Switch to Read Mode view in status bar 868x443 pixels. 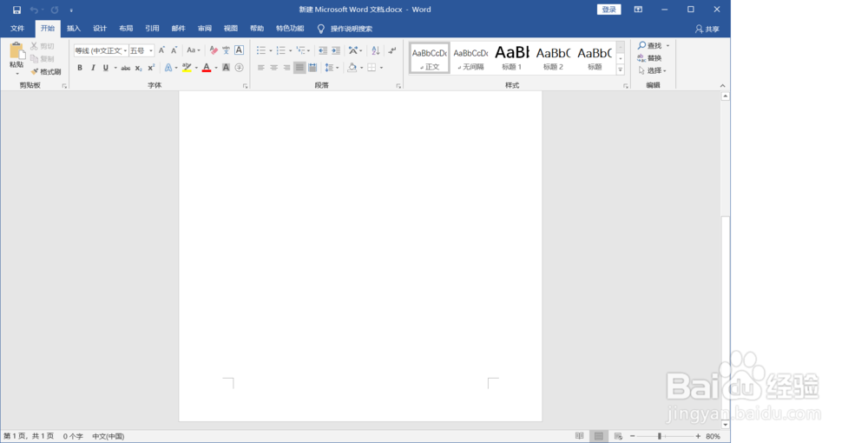pyautogui.click(x=579, y=436)
